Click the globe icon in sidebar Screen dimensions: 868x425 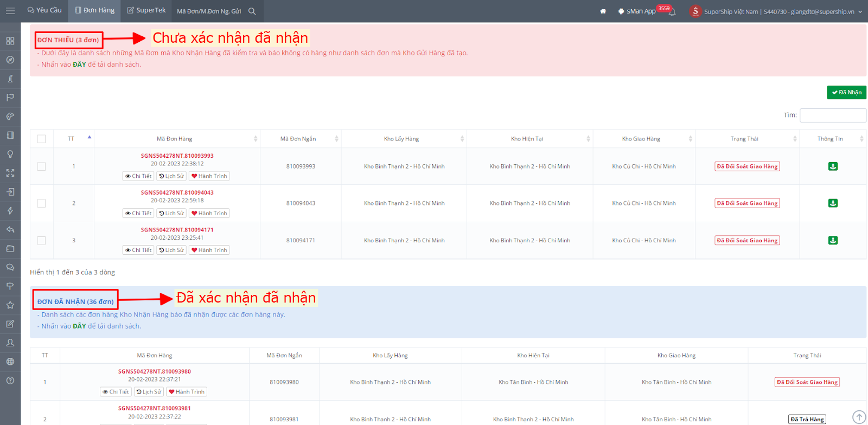tap(10, 362)
